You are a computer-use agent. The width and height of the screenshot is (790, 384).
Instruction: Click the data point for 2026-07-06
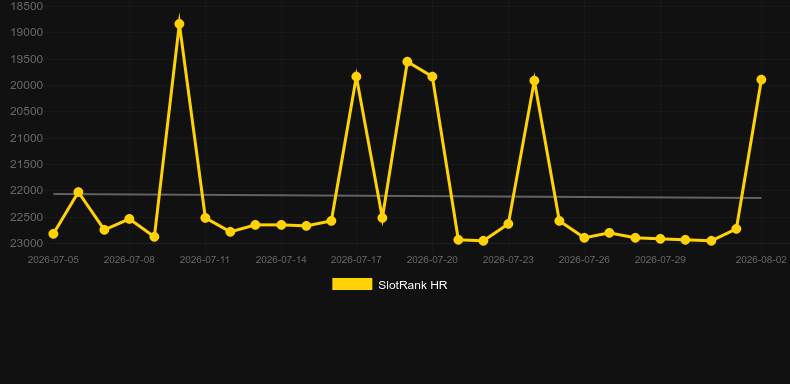(78, 192)
